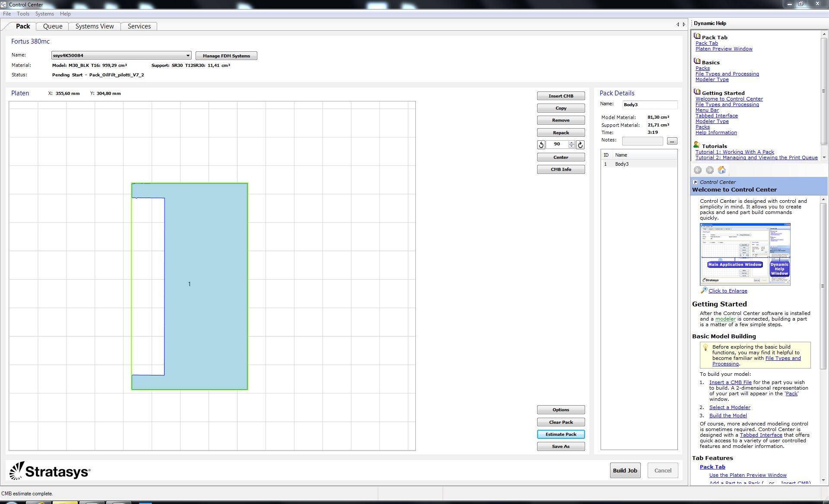Image resolution: width=829 pixels, height=504 pixels.
Task: Open the Menu Bar help link
Action: (x=707, y=110)
